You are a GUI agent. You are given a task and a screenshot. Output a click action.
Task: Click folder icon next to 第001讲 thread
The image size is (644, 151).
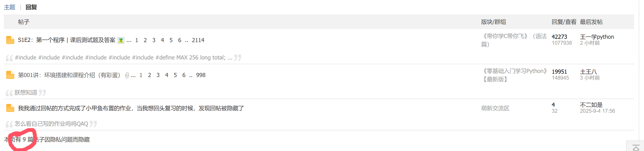(x=10, y=75)
